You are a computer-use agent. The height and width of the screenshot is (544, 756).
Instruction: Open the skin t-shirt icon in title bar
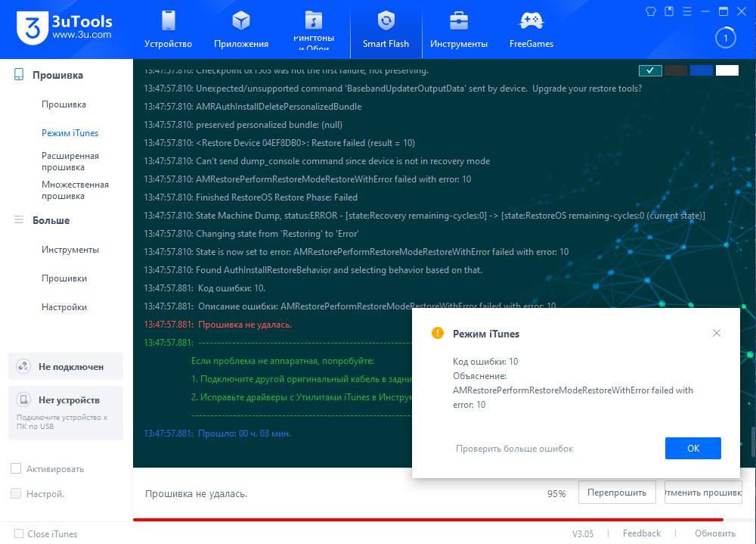(651, 11)
